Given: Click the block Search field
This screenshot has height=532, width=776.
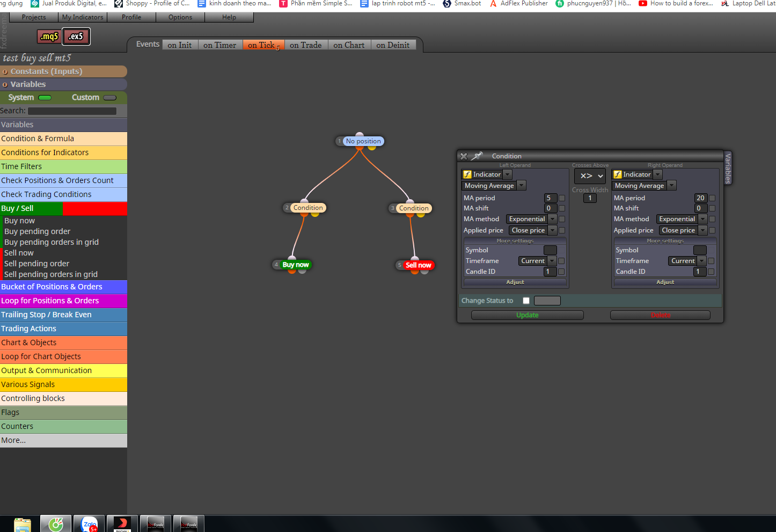Looking at the screenshot, I should coord(72,111).
